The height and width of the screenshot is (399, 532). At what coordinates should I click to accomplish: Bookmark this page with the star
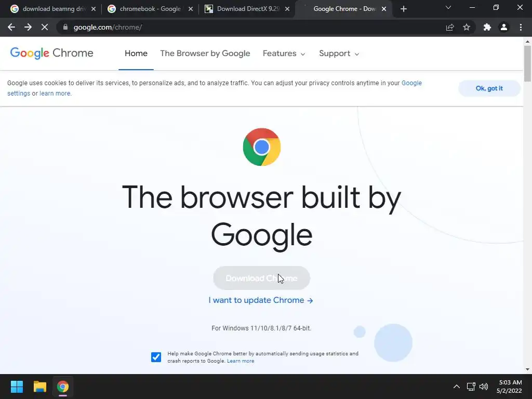(467, 27)
